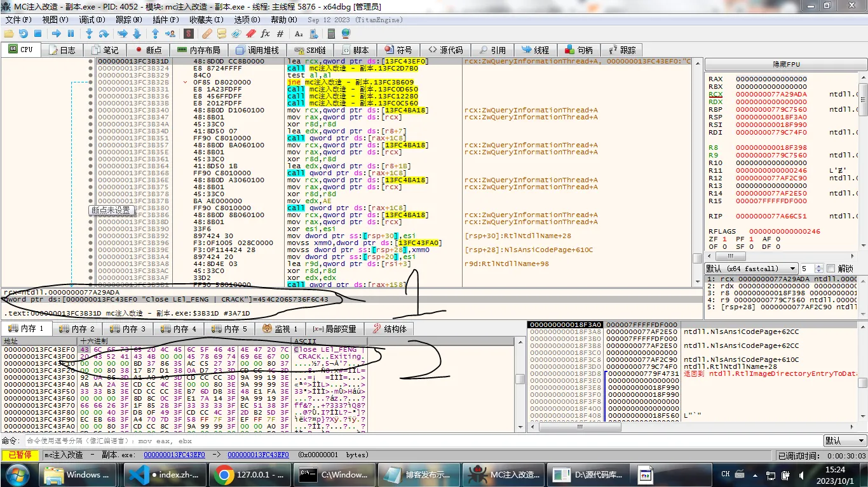Image resolution: width=868 pixels, height=487 pixels.
Task: Open the 默认 command type dropdown
Action: click(843, 441)
